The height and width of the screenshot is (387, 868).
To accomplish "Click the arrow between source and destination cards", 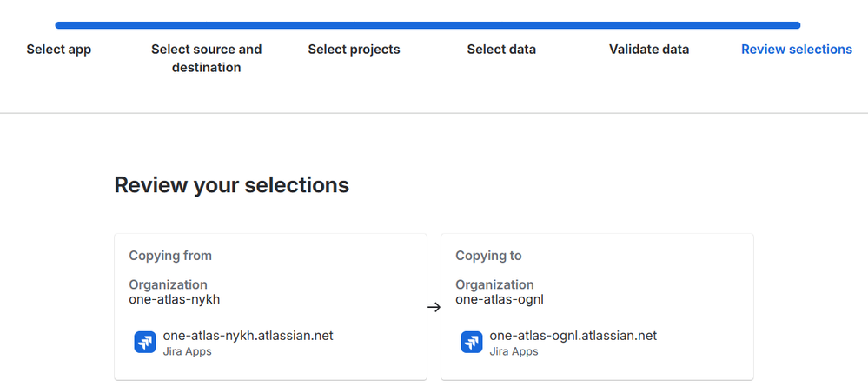I will (434, 307).
